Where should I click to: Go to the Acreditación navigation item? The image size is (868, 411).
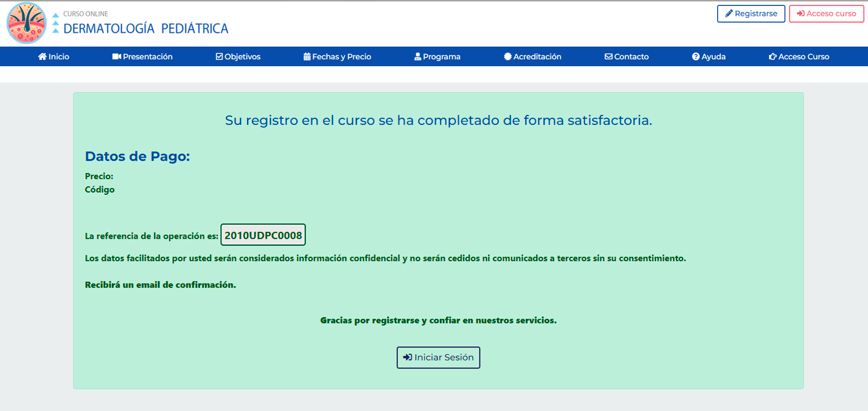pyautogui.click(x=537, y=56)
